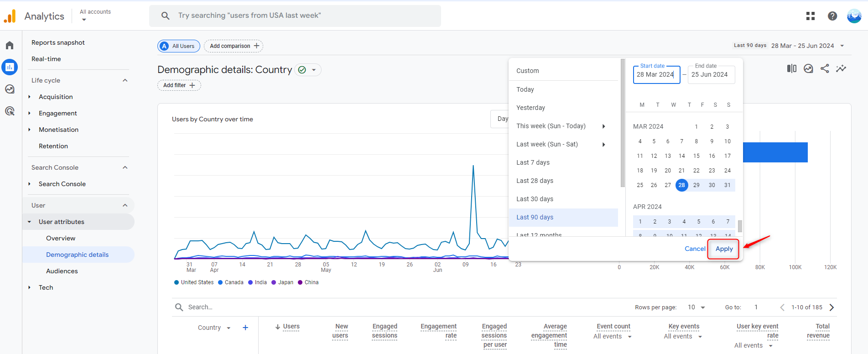Choose Today date preset
Viewport: 868px width, 354px height.
[x=563, y=89]
